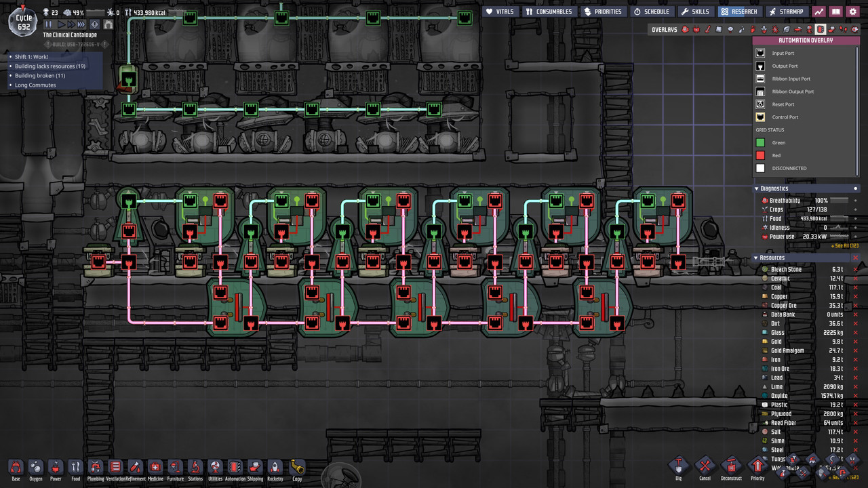Open the Medicine build category
868x488 pixels.
click(x=155, y=467)
